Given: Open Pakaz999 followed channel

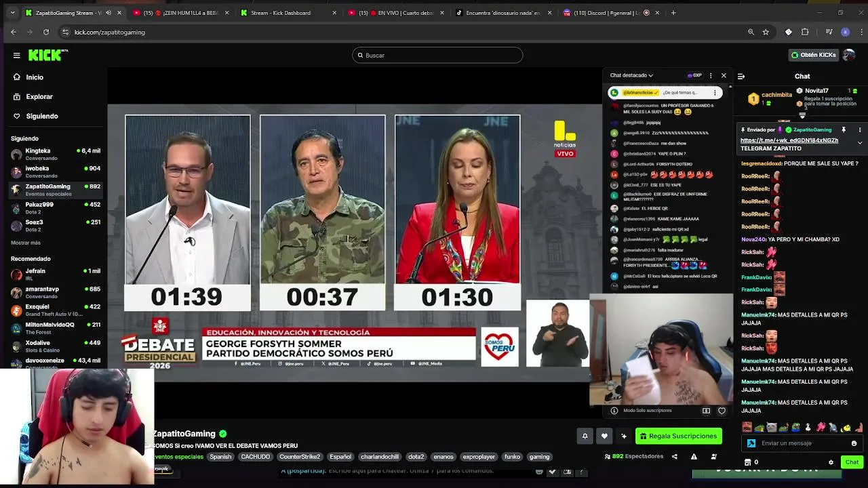Looking at the screenshot, I should coord(56,208).
